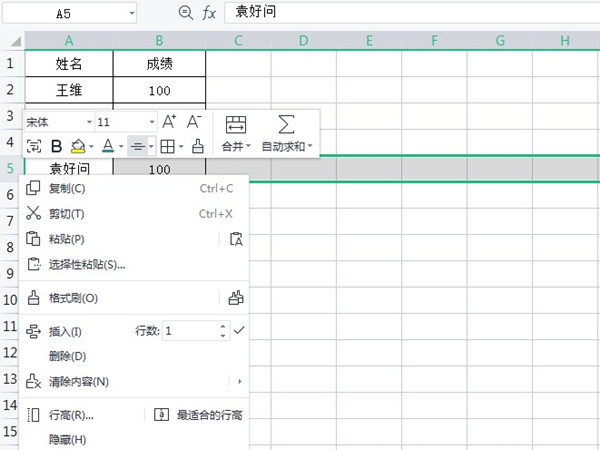Image resolution: width=600 pixels, height=450 pixels.
Task: Click the multi-format painter icon right of 格式刷
Action: (236, 297)
